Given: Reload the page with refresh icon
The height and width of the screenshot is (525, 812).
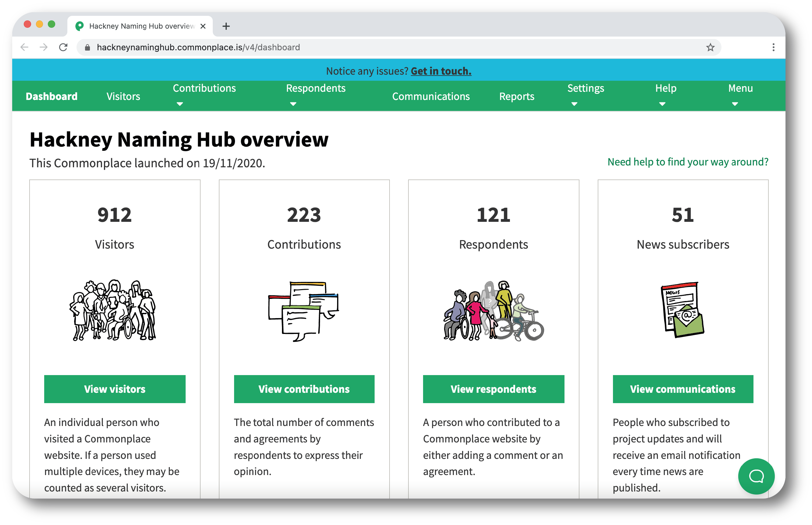Looking at the screenshot, I should pyautogui.click(x=63, y=47).
